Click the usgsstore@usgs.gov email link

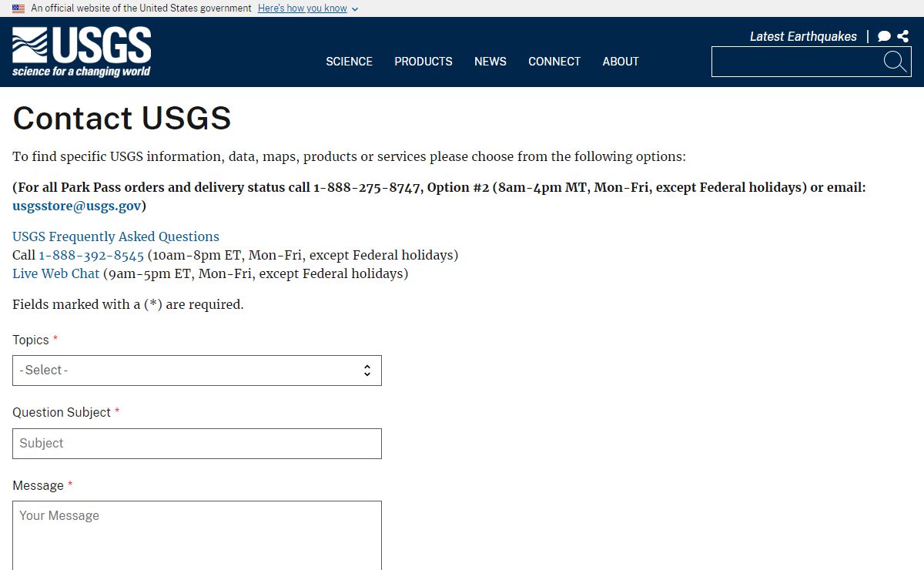pyautogui.click(x=77, y=206)
